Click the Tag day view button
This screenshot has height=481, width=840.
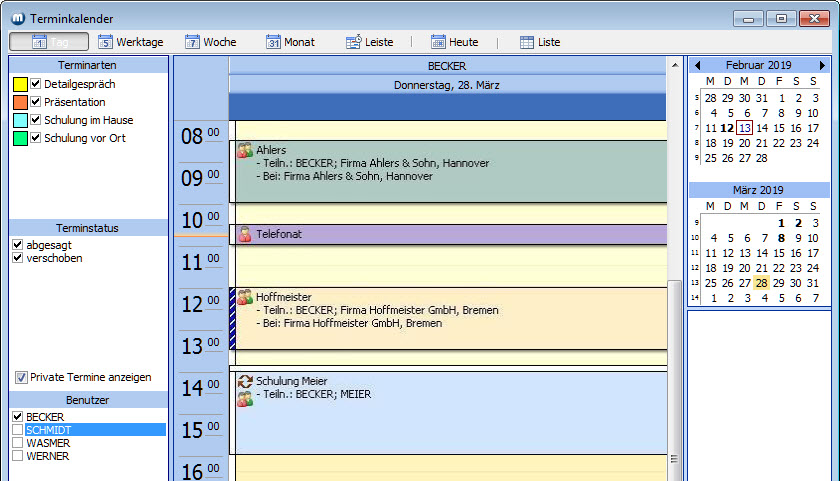(x=49, y=42)
